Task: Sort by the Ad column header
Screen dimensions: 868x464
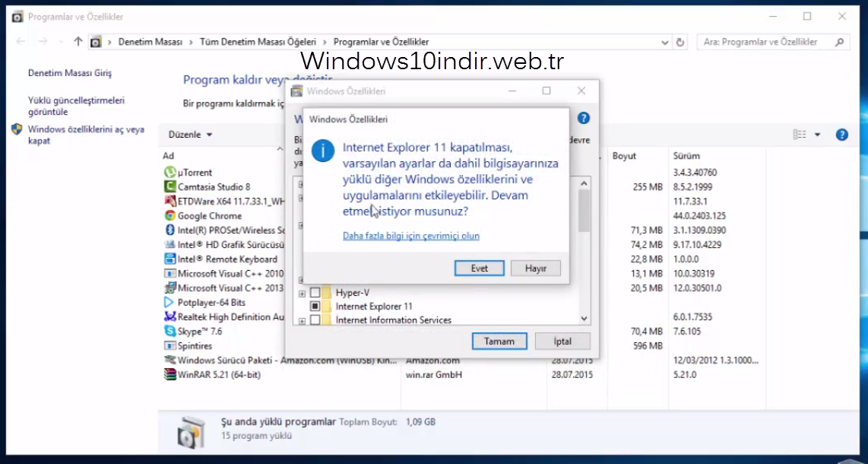Action: pyautogui.click(x=168, y=156)
